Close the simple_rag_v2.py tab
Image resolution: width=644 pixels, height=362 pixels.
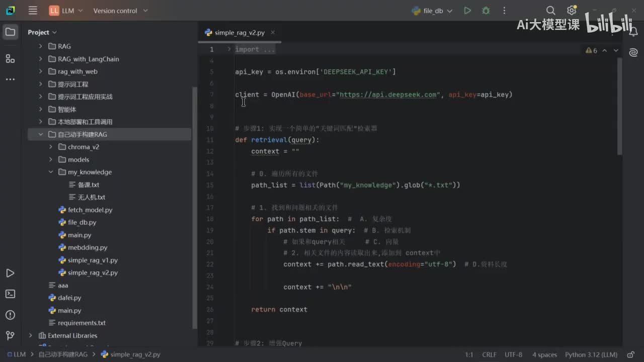pyautogui.click(x=273, y=32)
